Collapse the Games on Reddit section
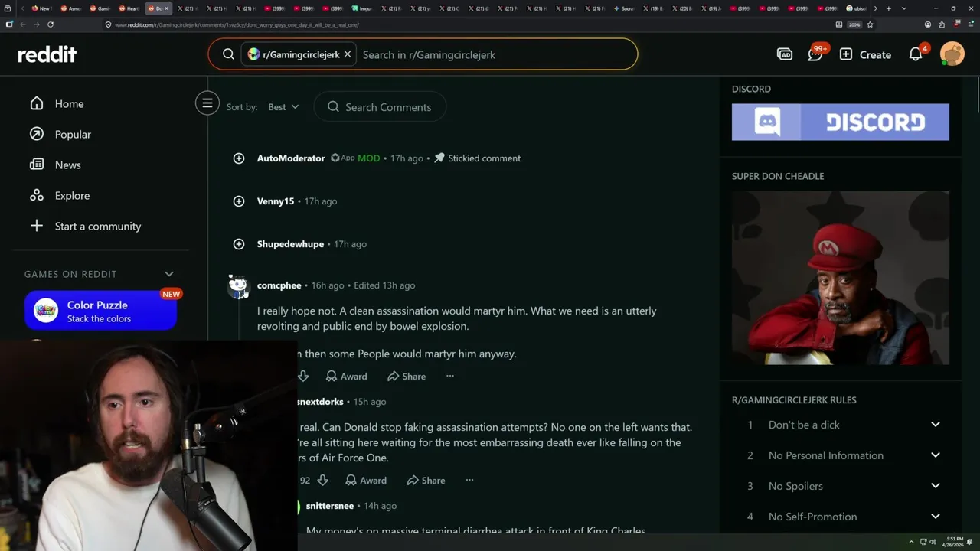 169,274
